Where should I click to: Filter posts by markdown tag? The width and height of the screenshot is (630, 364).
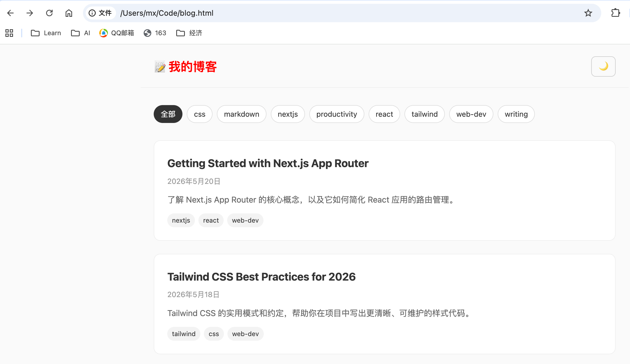click(242, 114)
